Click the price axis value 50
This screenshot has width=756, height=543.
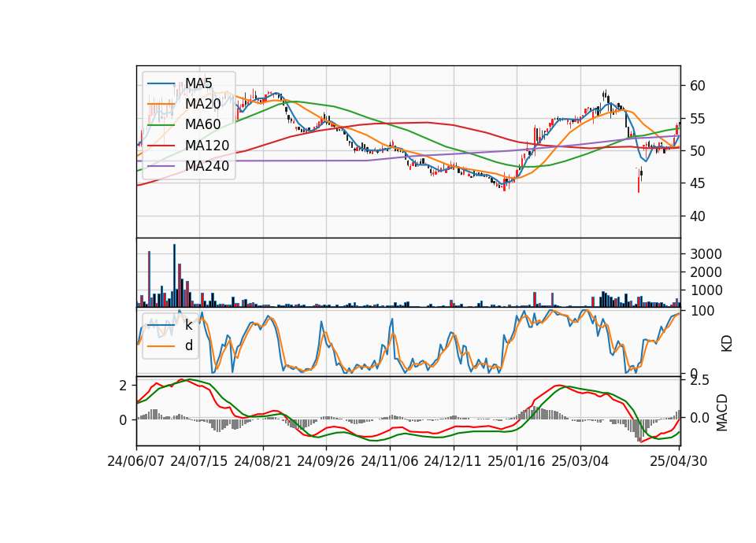coord(697,151)
